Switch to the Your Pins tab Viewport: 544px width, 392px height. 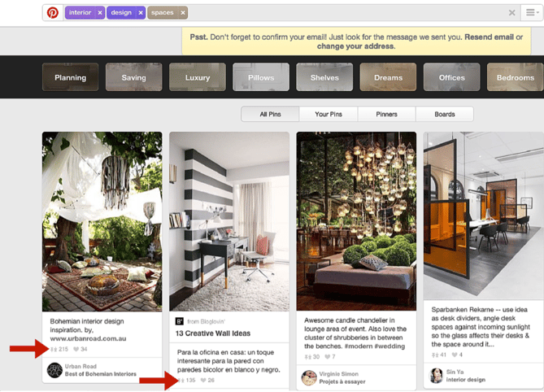(329, 114)
